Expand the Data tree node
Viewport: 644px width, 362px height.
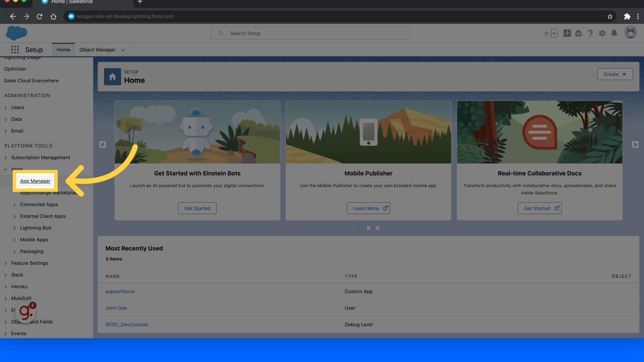click(x=6, y=119)
